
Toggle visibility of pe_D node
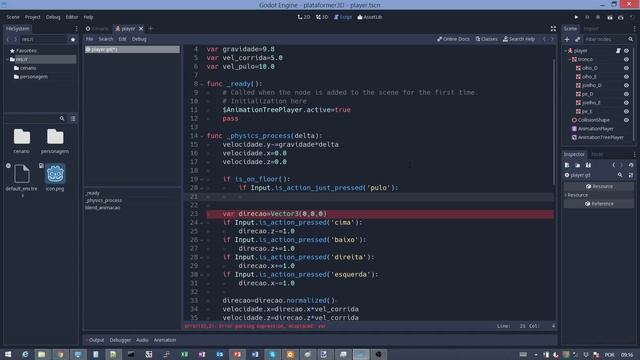tap(627, 94)
